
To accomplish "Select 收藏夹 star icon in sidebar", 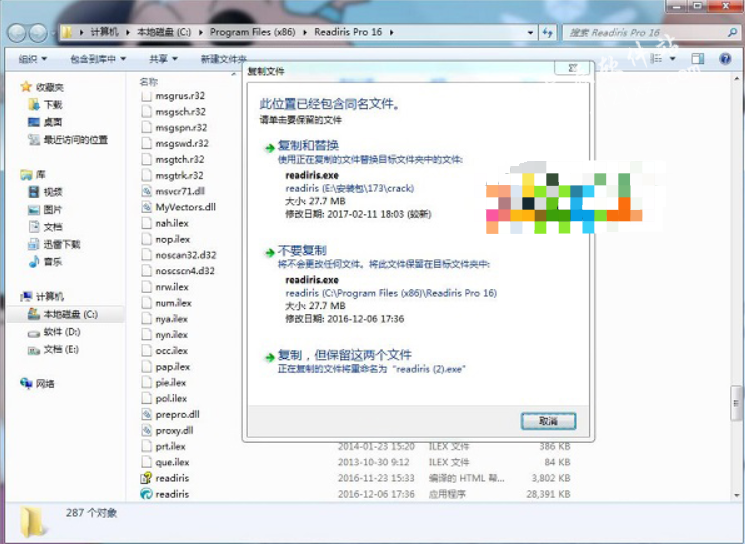I will coord(26,86).
